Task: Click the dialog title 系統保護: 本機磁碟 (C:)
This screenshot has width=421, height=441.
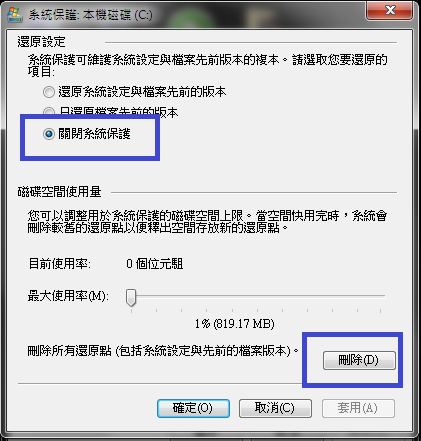Action: [x=90, y=15]
